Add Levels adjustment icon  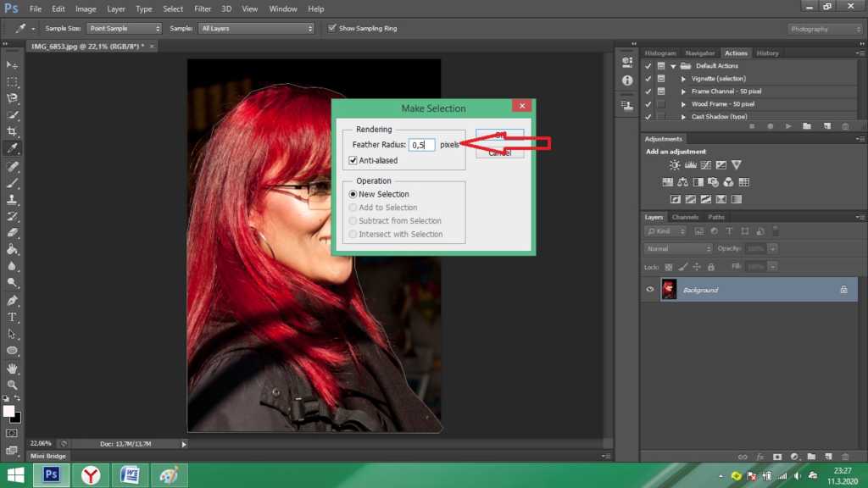690,165
